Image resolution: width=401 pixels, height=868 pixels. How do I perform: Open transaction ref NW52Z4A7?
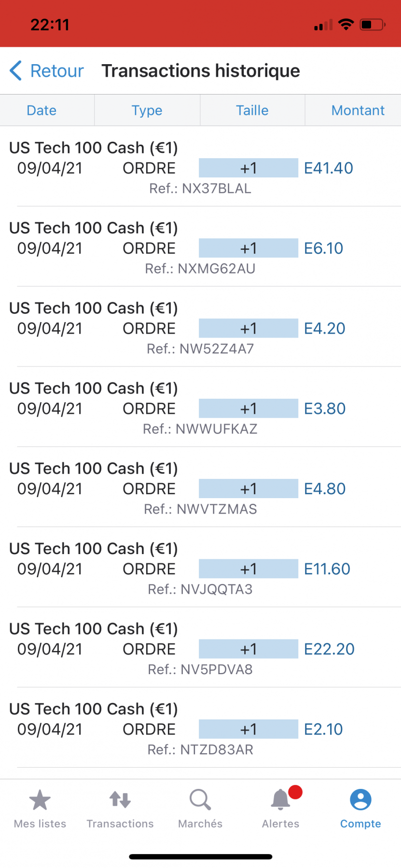[x=200, y=327]
